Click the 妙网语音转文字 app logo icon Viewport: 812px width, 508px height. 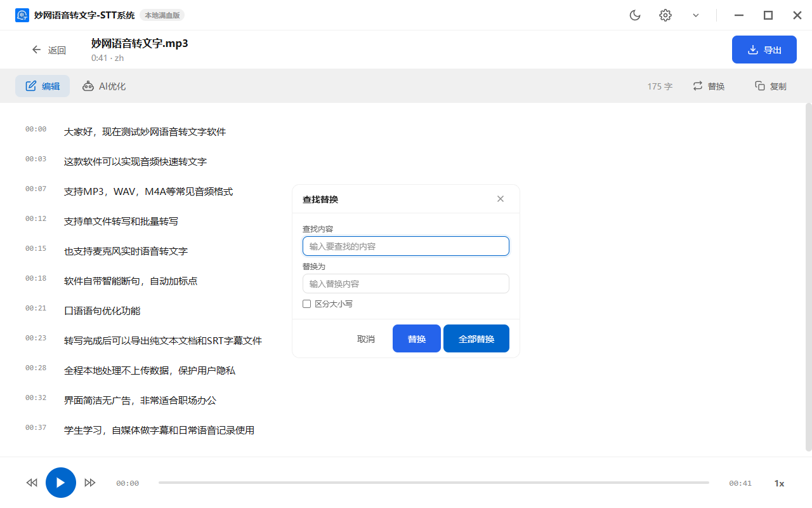pos(22,15)
